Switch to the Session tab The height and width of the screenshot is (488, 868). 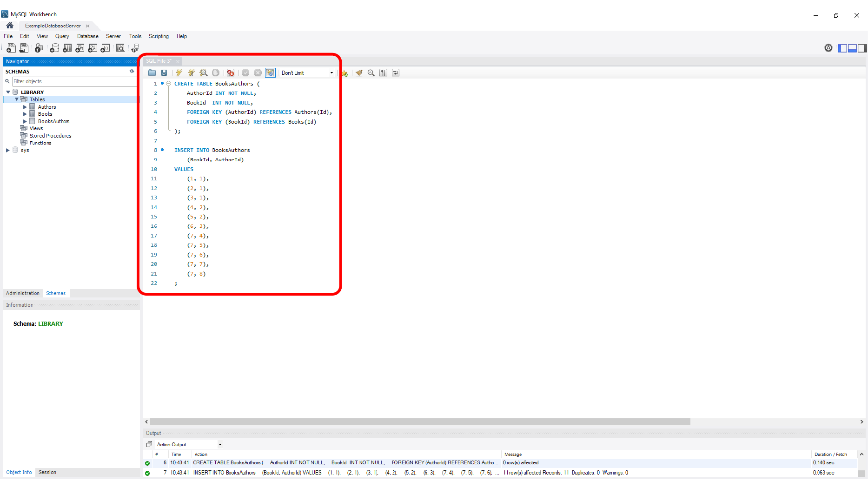[47, 472]
